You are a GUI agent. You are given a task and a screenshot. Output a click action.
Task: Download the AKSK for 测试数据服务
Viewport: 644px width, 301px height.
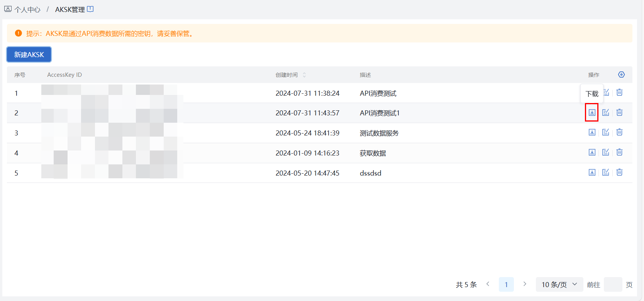click(592, 132)
